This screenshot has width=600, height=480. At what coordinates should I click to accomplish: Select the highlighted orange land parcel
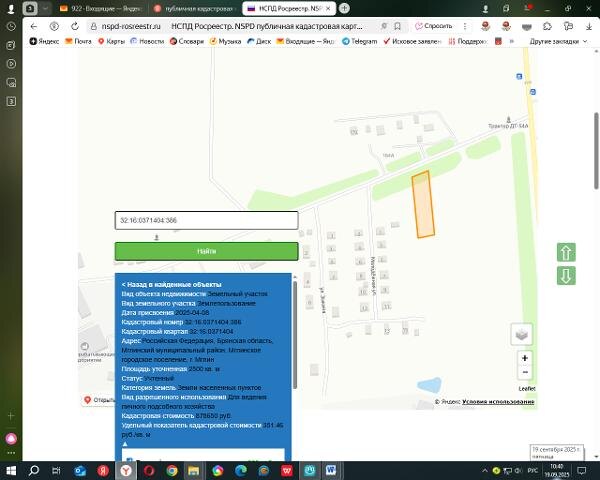tap(423, 204)
